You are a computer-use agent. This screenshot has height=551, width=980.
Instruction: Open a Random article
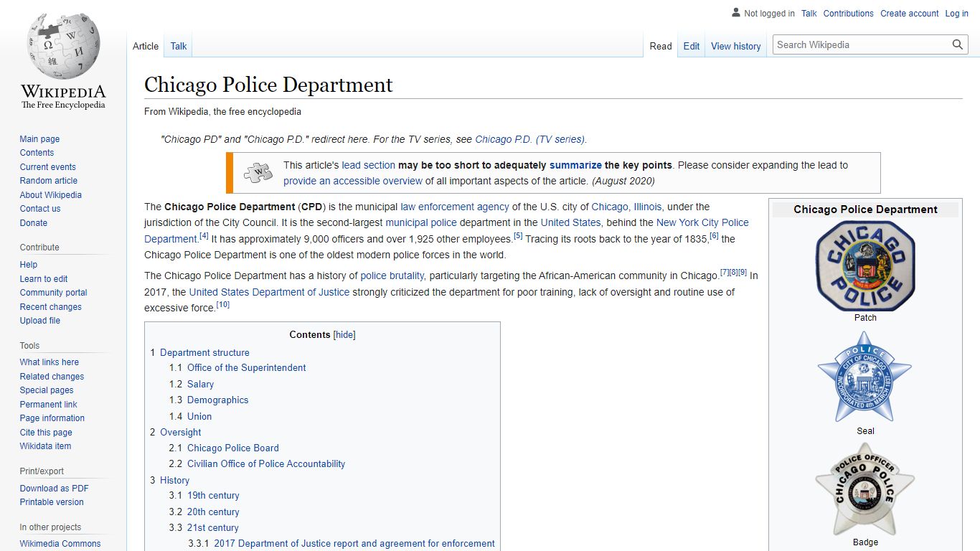click(x=49, y=181)
